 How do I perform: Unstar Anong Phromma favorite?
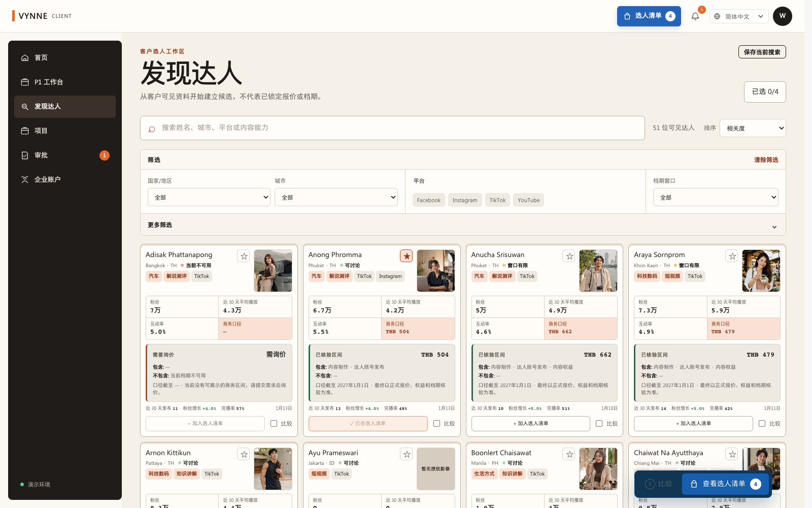[x=407, y=256]
